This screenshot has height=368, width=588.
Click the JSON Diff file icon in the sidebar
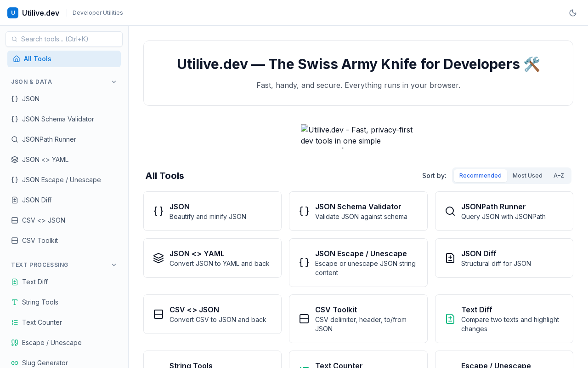click(15, 200)
